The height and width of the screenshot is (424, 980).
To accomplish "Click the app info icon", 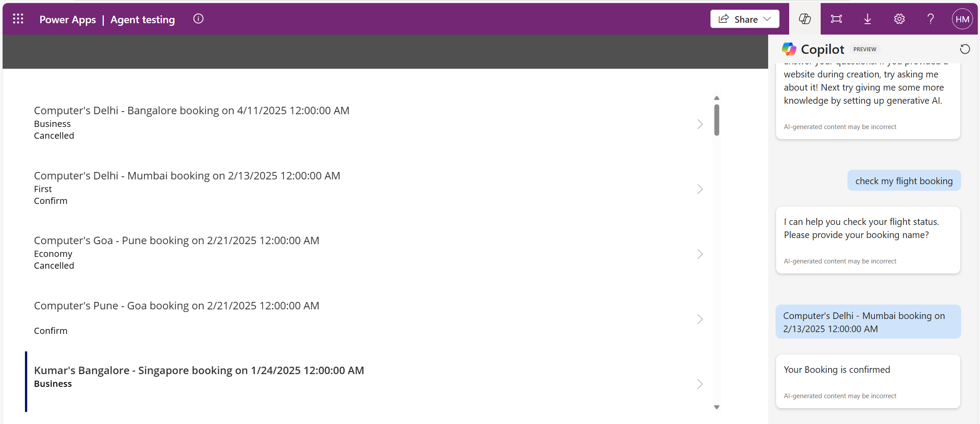I will [x=198, y=19].
